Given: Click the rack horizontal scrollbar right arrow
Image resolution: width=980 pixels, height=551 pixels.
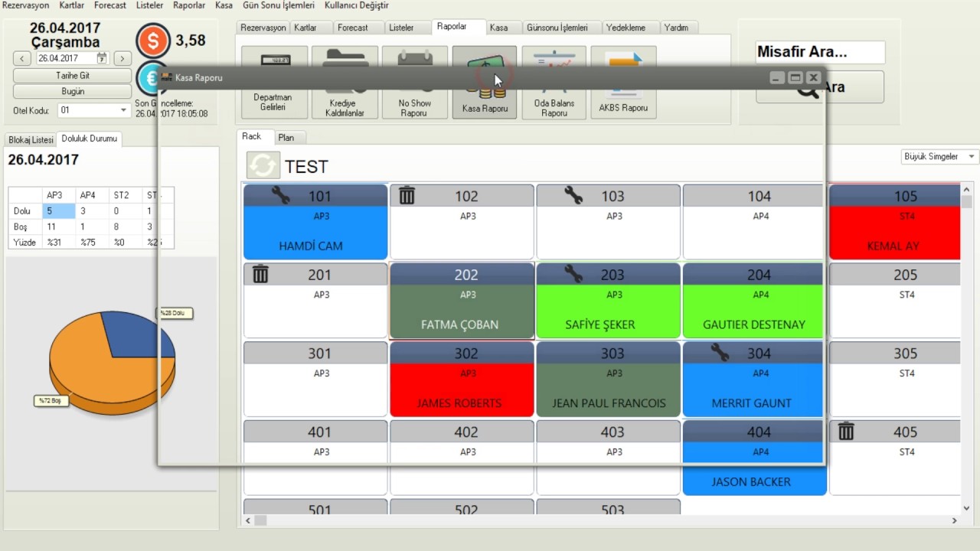Looking at the screenshot, I should click(x=954, y=520).
